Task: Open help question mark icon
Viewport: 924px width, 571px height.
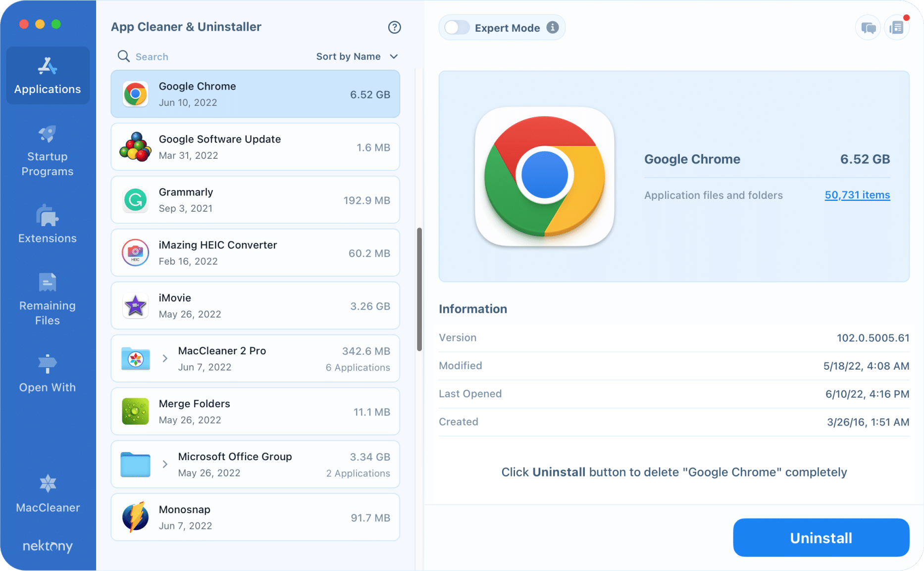Action: (394, 27)
